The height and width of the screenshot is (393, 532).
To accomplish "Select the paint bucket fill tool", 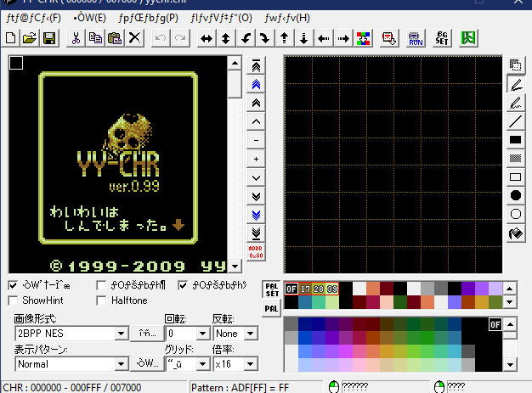I will tap(515, 233).
